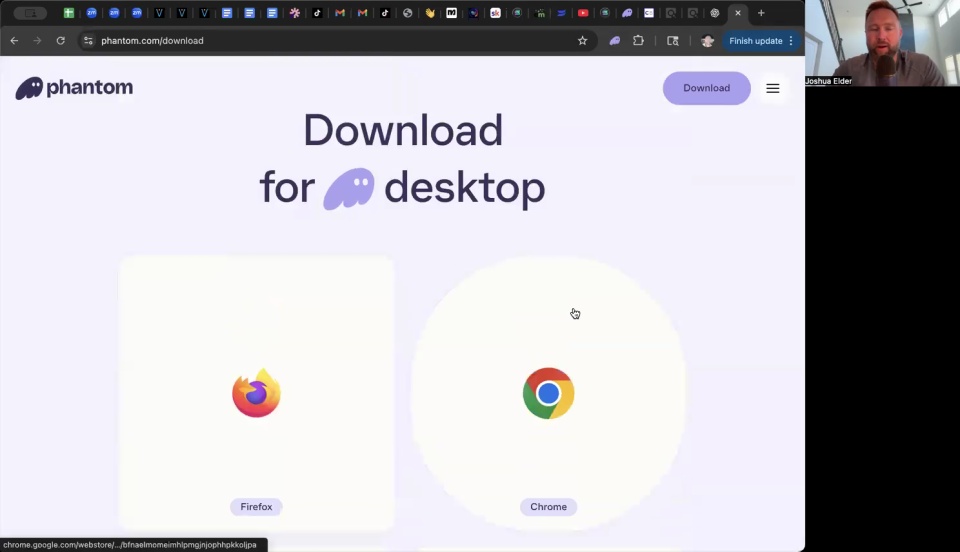
Task: Go back to the previous page
Action: (x=14, y=40)
